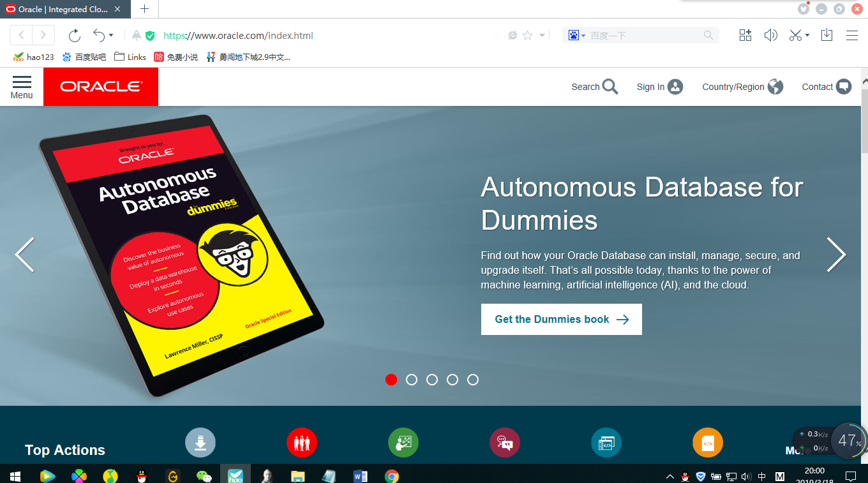Click the Top Actions heading
Screen dimensions: 868x483
[65, 450]
